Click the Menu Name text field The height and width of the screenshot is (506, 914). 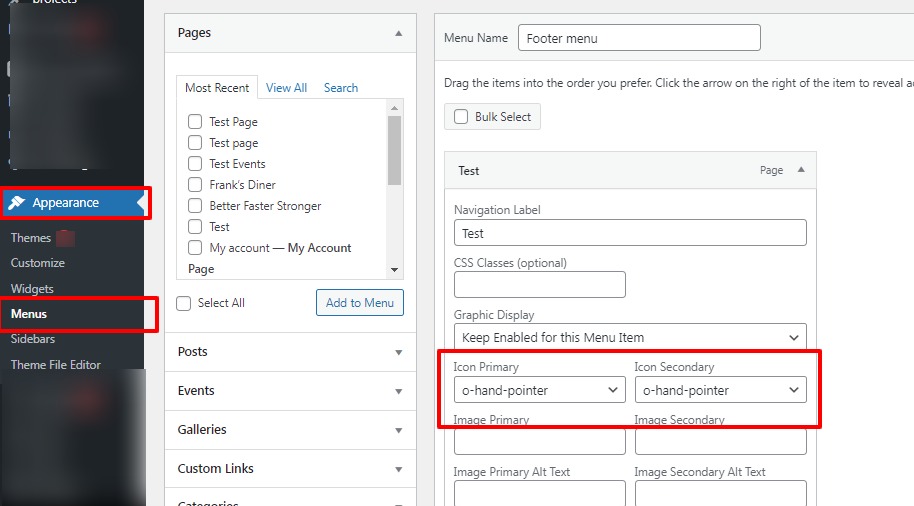[639, 38]
